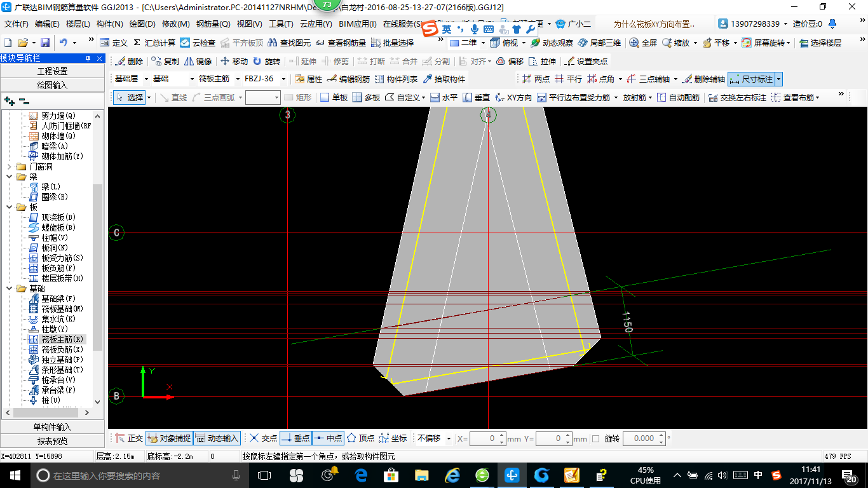Select the 批量选择 batch select tool
This screenshot has width=868, height=488.
coord(392,43)
